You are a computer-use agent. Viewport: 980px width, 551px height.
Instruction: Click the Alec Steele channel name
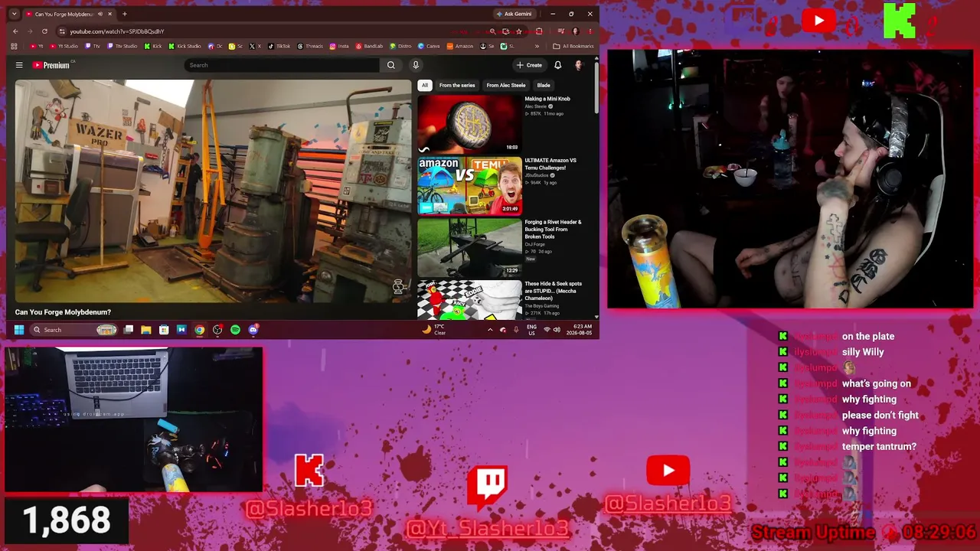[x=536, y=106]
